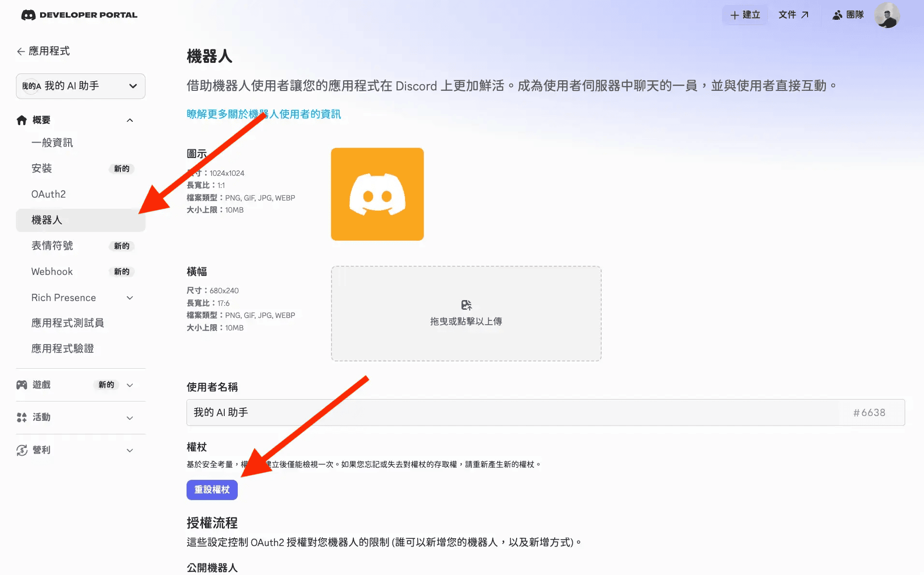Select the 機器人 sidebar item

tap(81, 220)
